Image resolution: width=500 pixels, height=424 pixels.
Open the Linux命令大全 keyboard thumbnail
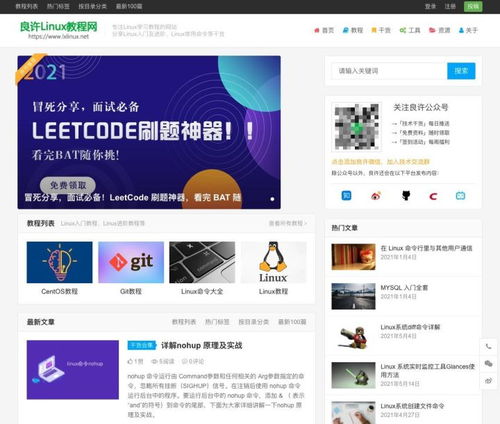pyautogui.click(x=202, y=262)
